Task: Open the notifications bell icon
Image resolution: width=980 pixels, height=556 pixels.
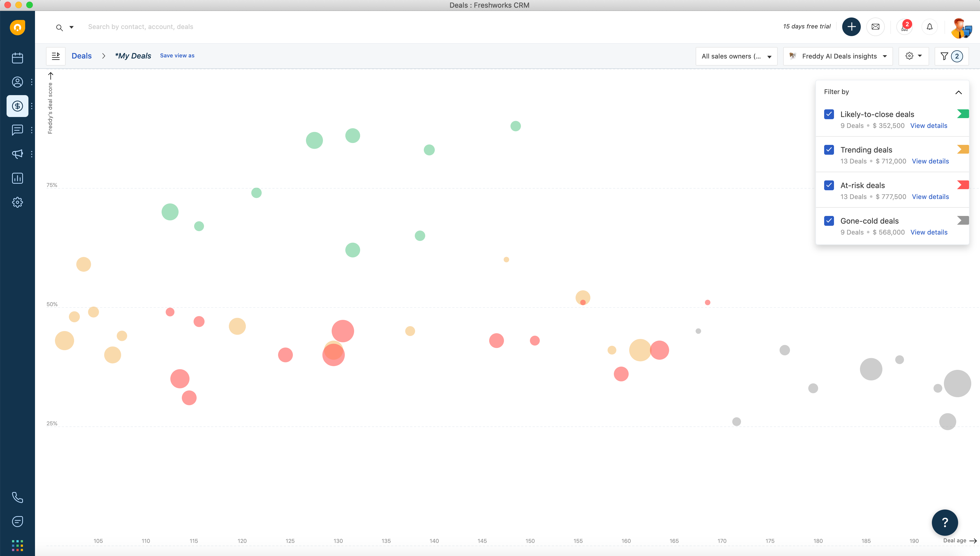Action: point(930,27)
